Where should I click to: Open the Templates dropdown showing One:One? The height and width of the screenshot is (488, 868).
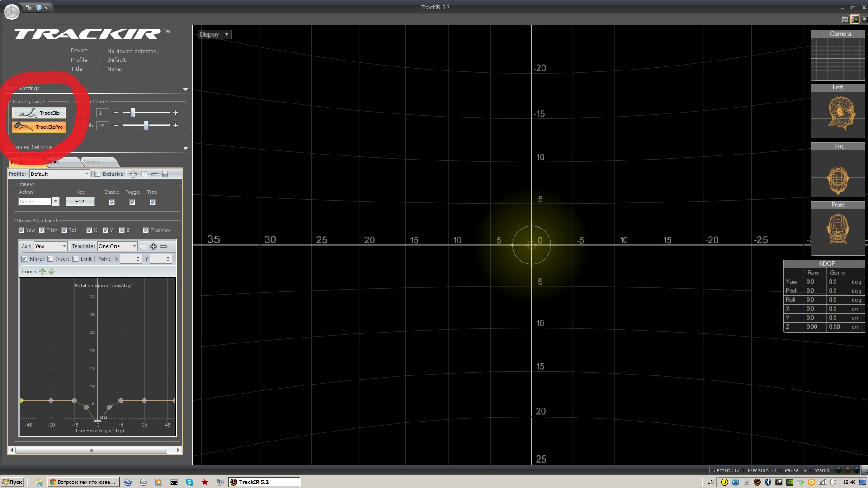pos(117,246)
